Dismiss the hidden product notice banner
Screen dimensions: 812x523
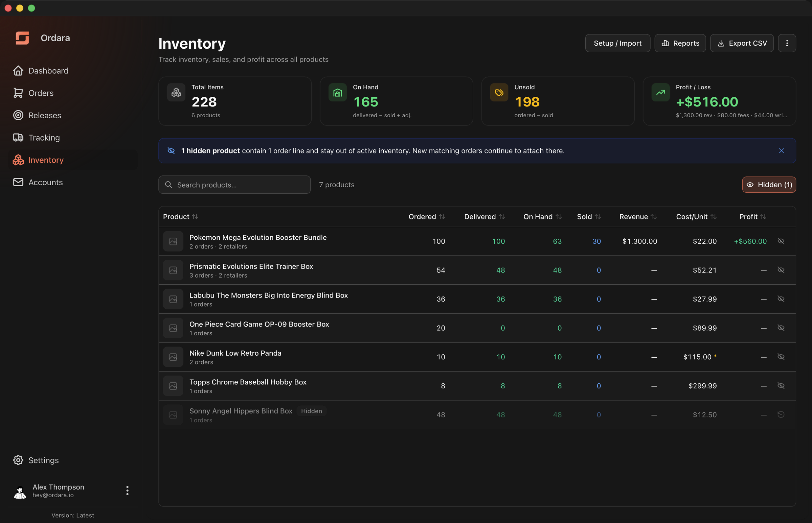click(x=782, y=150)
